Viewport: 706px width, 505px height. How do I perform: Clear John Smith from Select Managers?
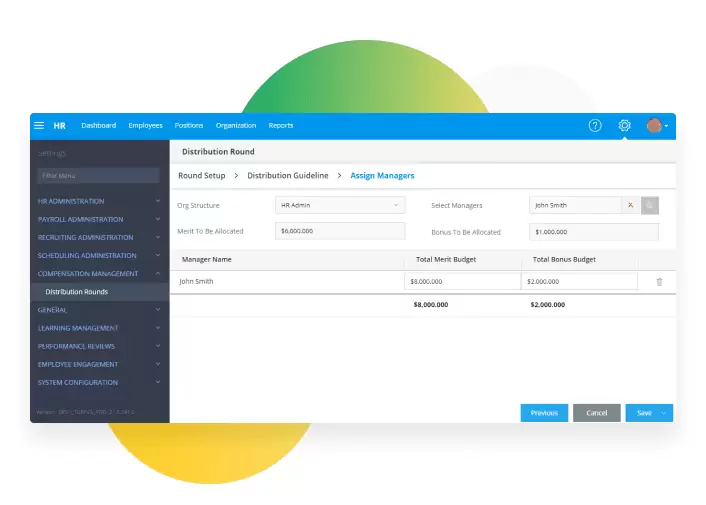coord(630,205)
